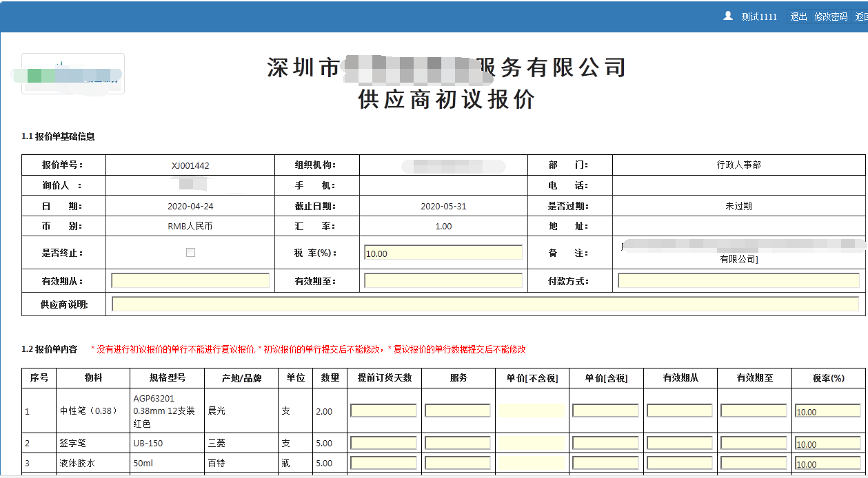Image resolution: width=868 pixels, height=478 pixels.
Task: Click the 规格型号 column header
Action: click(166, 378)
